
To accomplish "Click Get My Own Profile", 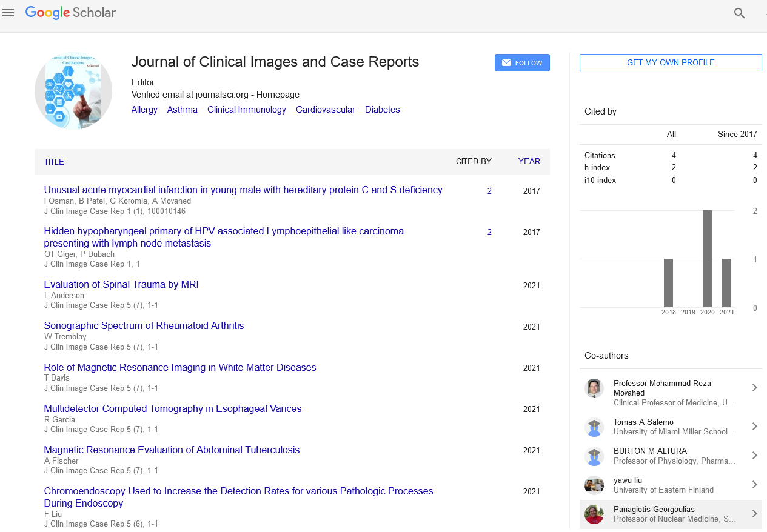I will pos(671,62).
